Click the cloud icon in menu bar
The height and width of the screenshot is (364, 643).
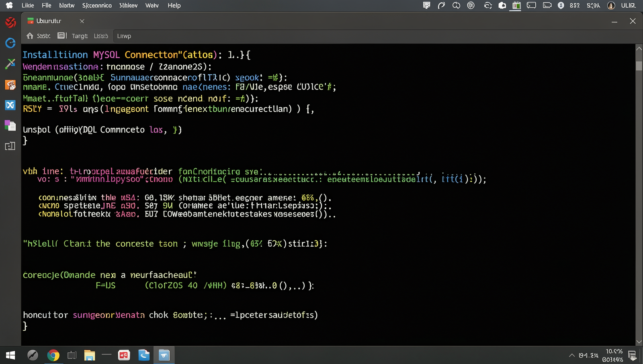click(x=502, y=5)
